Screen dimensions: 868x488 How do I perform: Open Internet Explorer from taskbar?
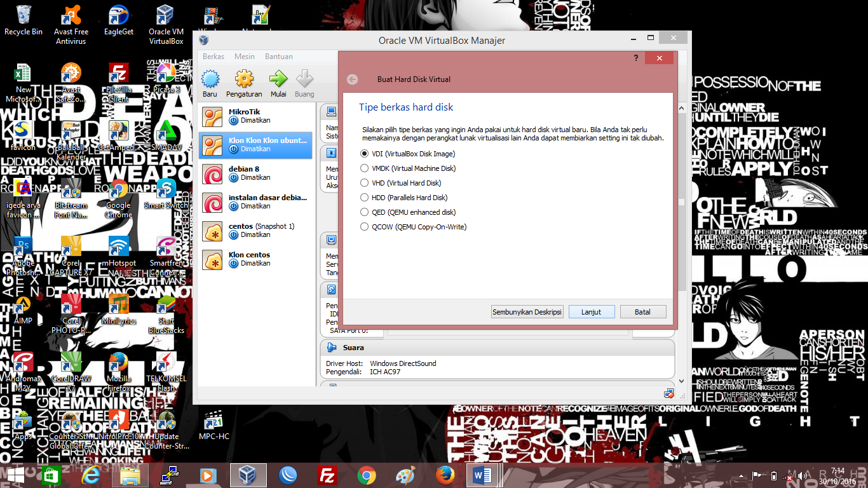[92, 475]
